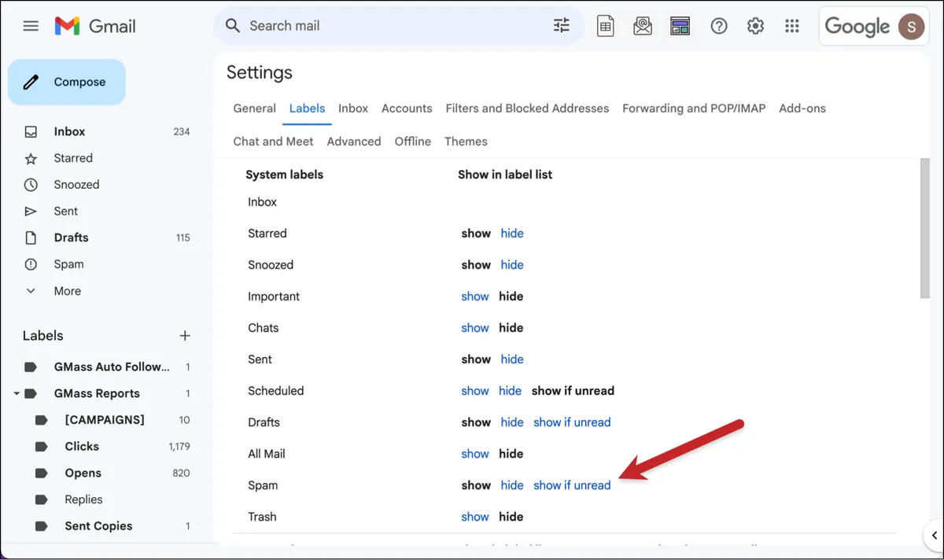Select the Labels settings tab
This screenshot has width=944, height=560.
pos(307,109)
